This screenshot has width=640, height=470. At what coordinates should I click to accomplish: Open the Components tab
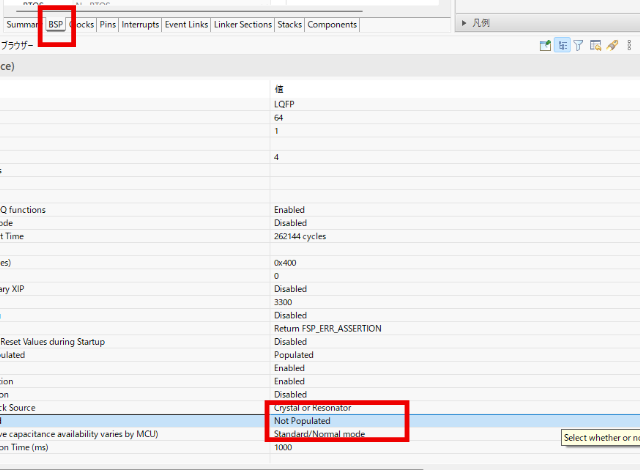click(332, 25)
